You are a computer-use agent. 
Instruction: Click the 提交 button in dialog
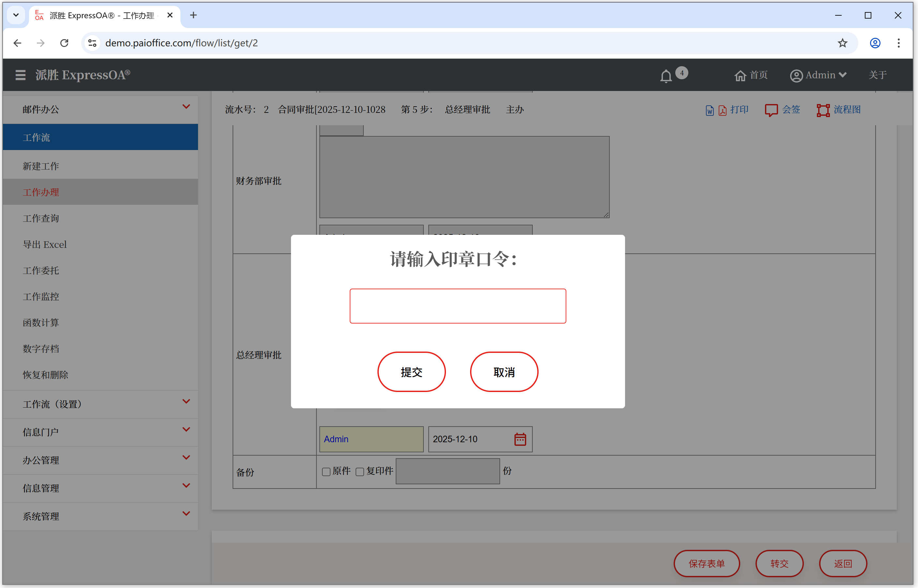[x=411, y=371]
